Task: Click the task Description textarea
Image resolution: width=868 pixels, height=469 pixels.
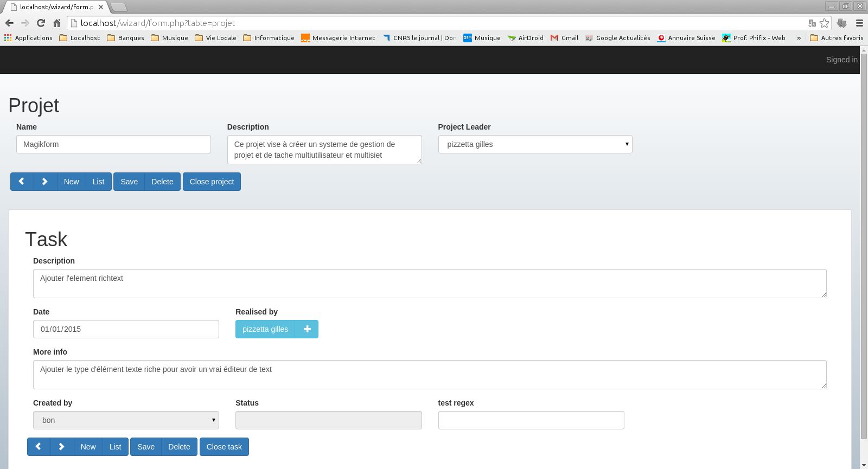Action: point(430,284)
